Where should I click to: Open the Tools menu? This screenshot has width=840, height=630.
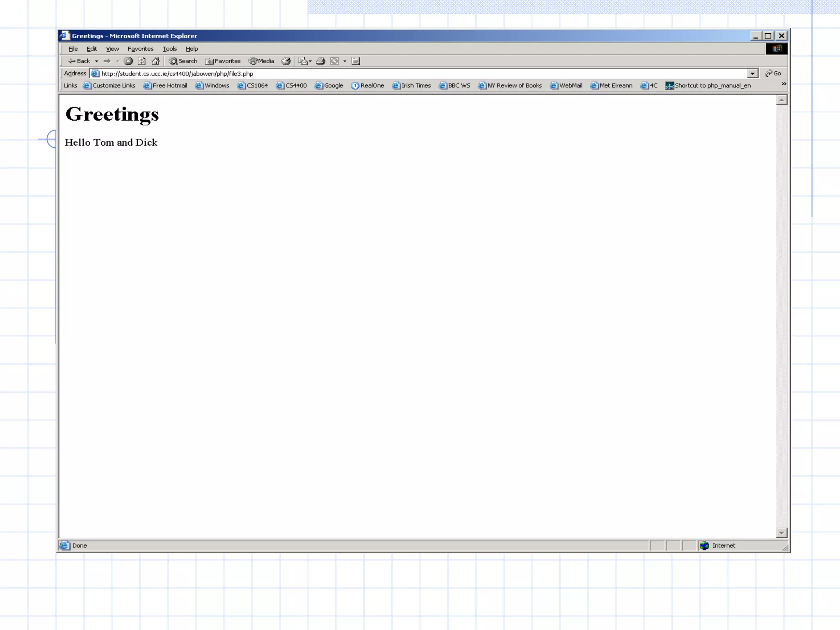170,49
